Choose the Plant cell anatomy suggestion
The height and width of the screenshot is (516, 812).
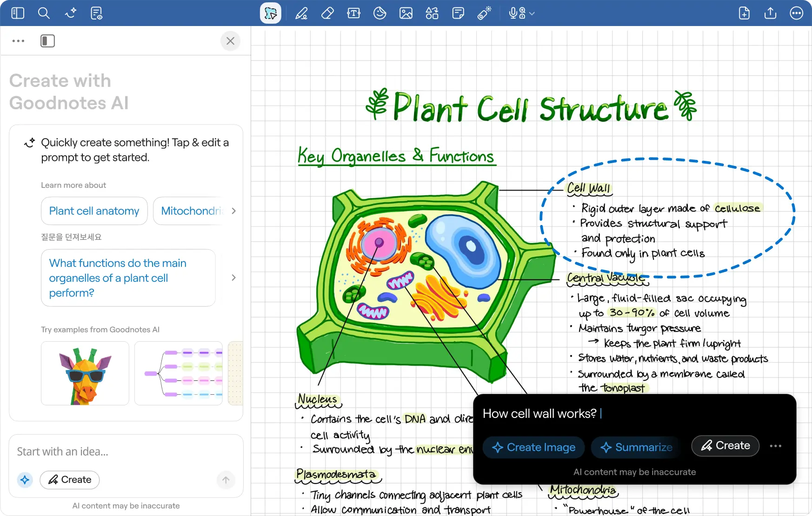coord(94,211)
